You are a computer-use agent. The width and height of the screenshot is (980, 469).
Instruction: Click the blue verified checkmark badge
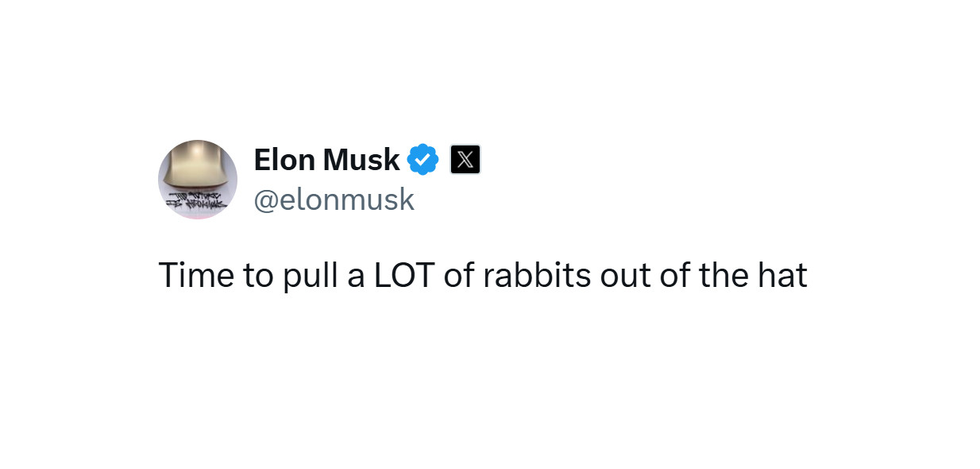point(423,160)
